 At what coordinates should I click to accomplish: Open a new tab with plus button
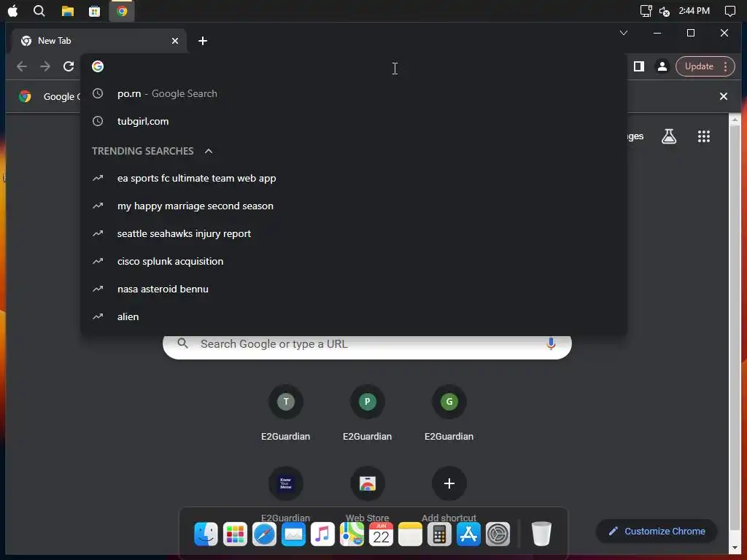pyautogui.click(x=203, y=41)
